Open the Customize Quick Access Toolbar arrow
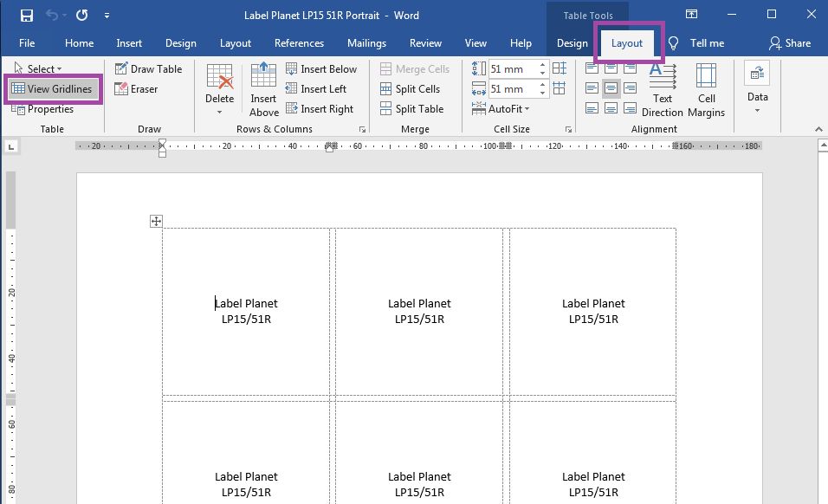Screen dimensions: 828x504 (107, 16)
